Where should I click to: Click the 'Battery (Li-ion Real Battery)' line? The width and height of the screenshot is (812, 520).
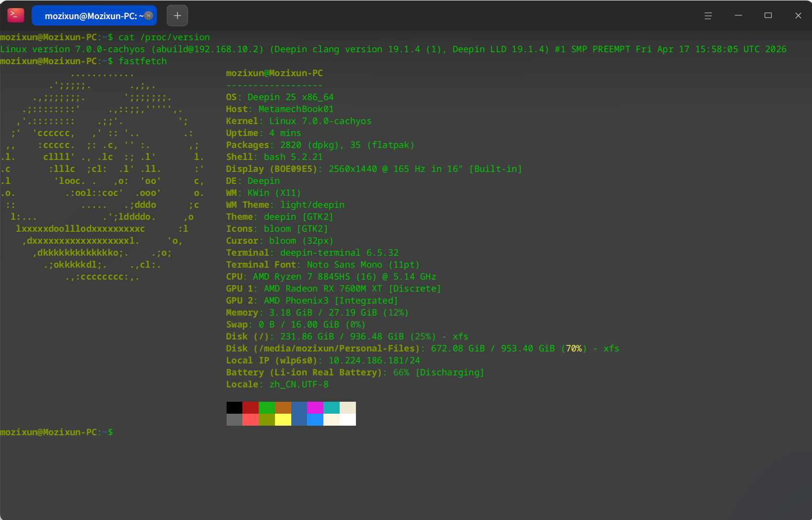click(x=355, y=373)
